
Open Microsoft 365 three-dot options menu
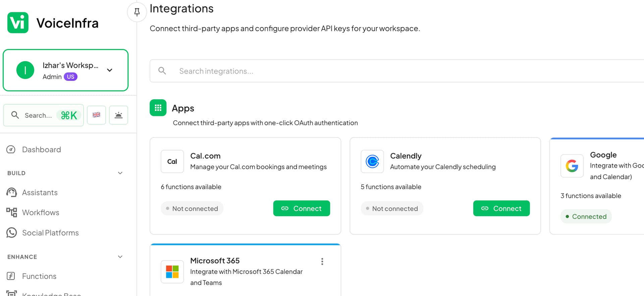pyautogui.click(x=322, y=261)
